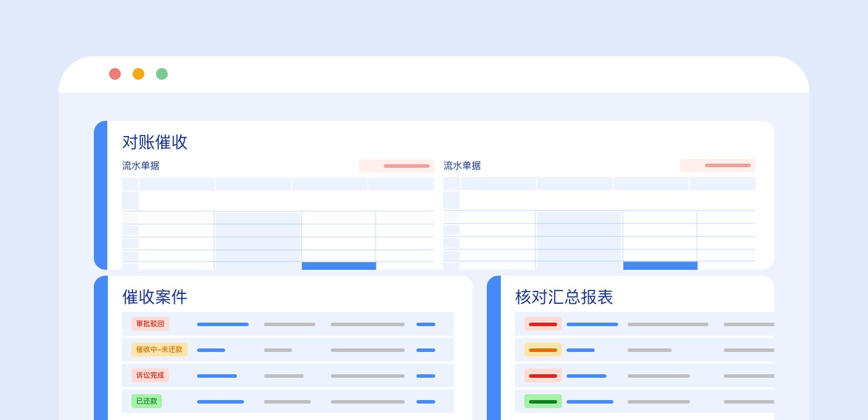Click the pink button above right 流水单据 table
Viewport: 868px width, 420px height.
(x=717, y=165)
